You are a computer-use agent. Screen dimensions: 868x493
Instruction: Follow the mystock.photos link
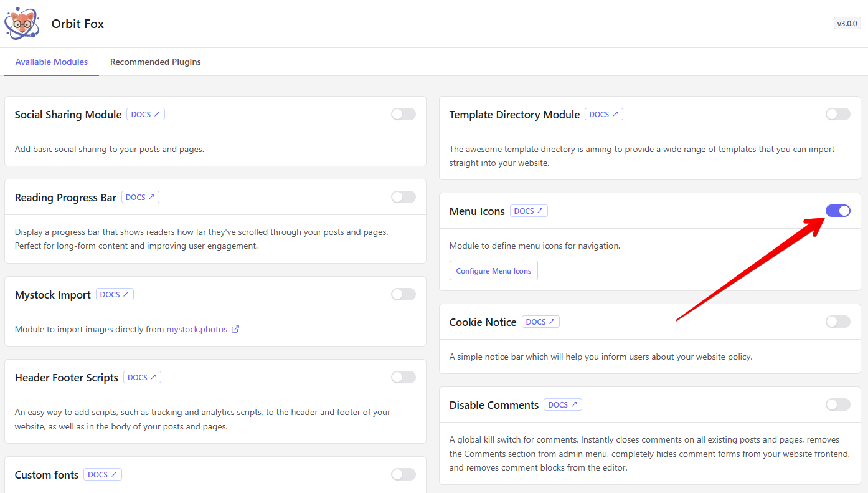(197, 329)
